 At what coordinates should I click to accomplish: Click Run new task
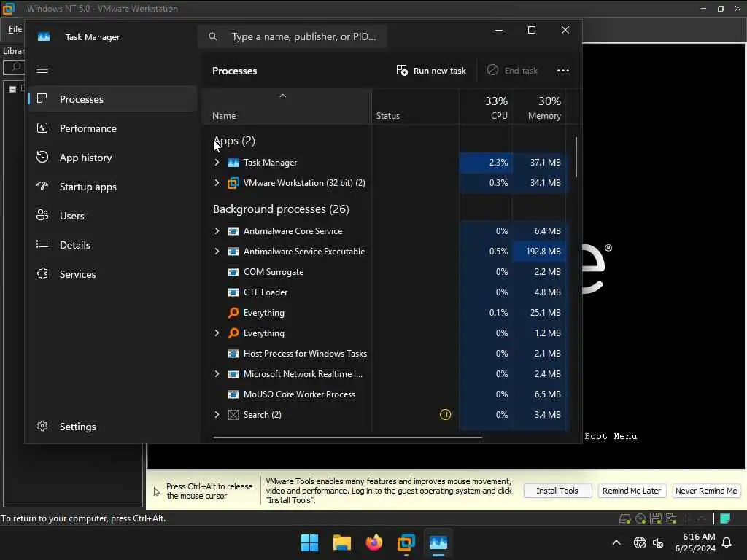click(x=431, y=71)
